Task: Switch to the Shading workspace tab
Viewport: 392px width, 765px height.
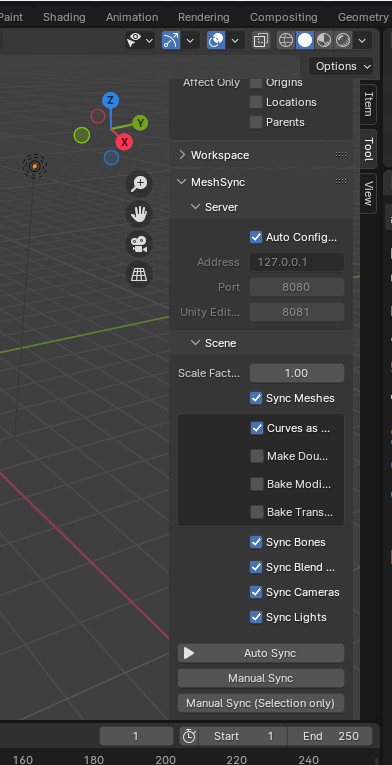Action: pyautogui.click(x=64, y=17)
